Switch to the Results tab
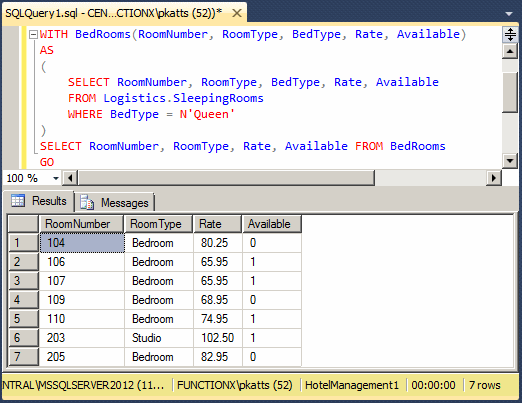Viewport: 522px width, 403px height. click(x=40, y=201)
